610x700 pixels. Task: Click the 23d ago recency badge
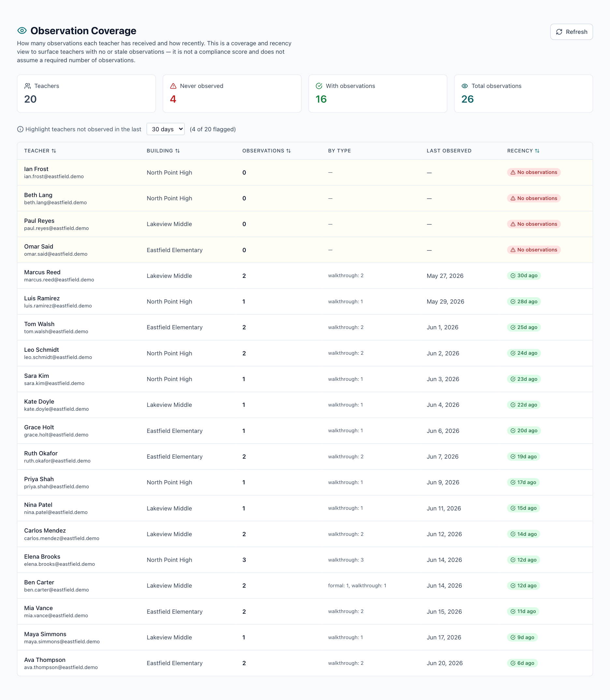[x=524, y=379]
